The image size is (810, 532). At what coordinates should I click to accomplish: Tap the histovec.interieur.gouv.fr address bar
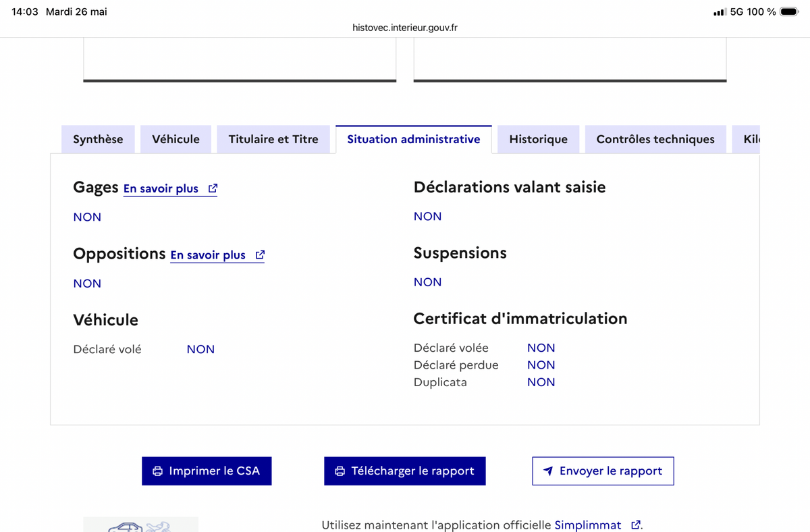click(405, 28)
